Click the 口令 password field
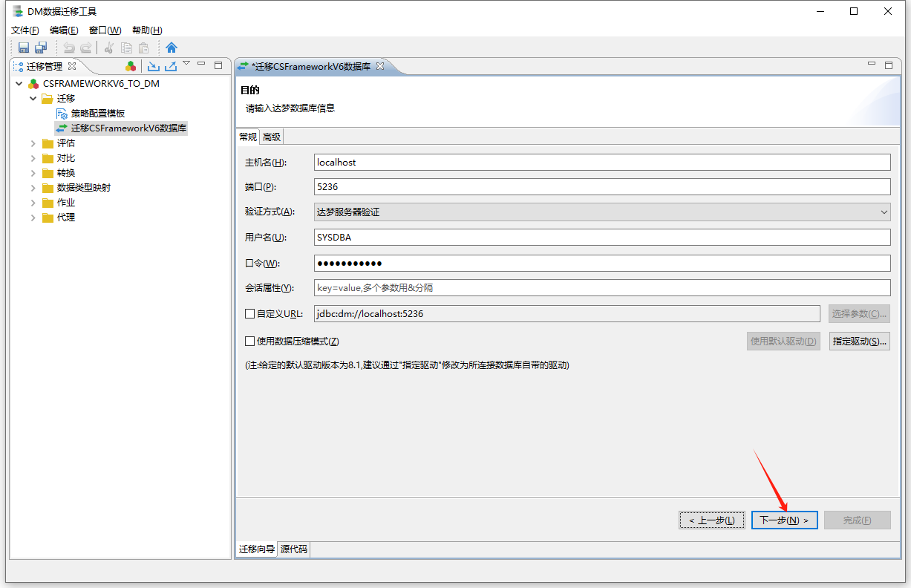 tap(602, 264)
